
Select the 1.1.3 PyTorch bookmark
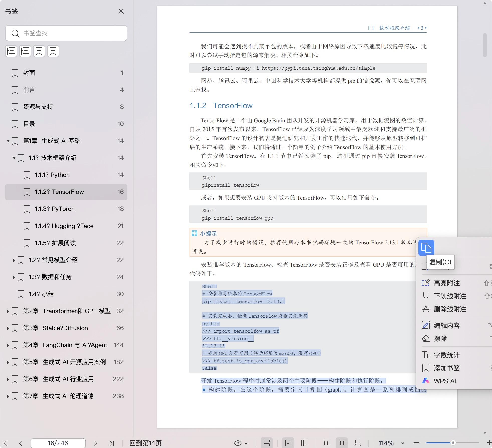[66, 209]
